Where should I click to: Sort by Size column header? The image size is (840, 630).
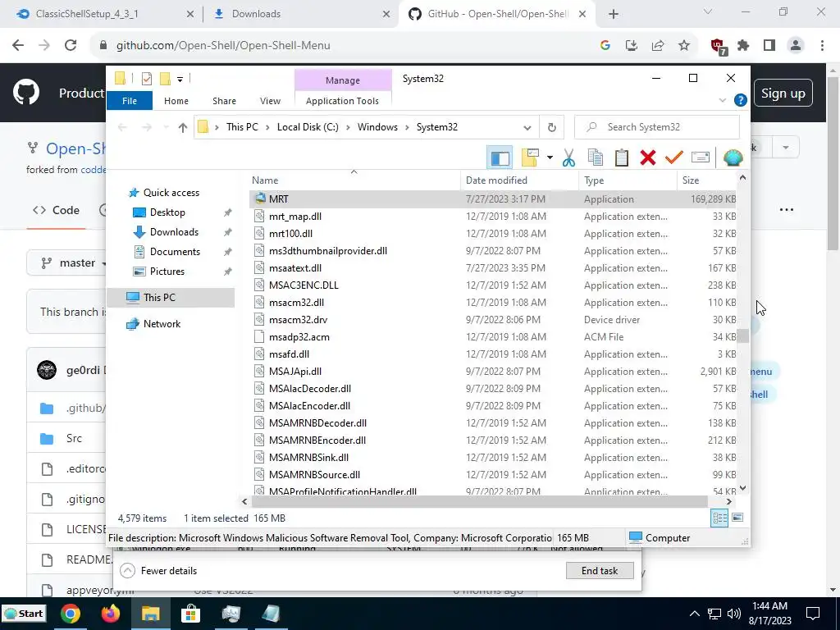pyautogui.click(x=706, y=180)
